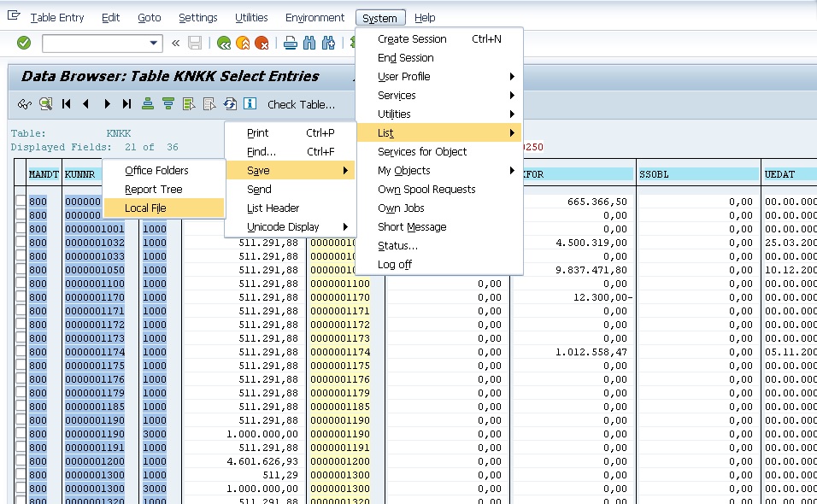Click the SSOBL column header
The height and width of the screenshot is (504, 817).
tap(697, 174)
